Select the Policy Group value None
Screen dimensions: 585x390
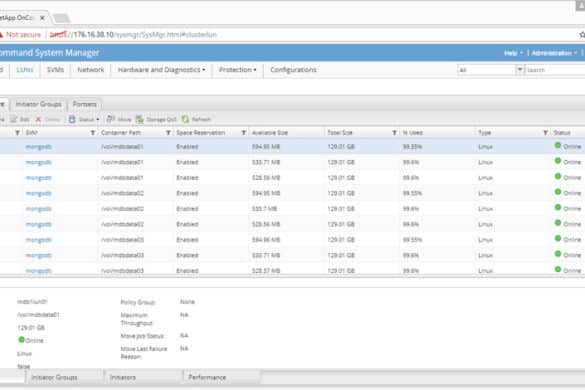click(187, 302)
